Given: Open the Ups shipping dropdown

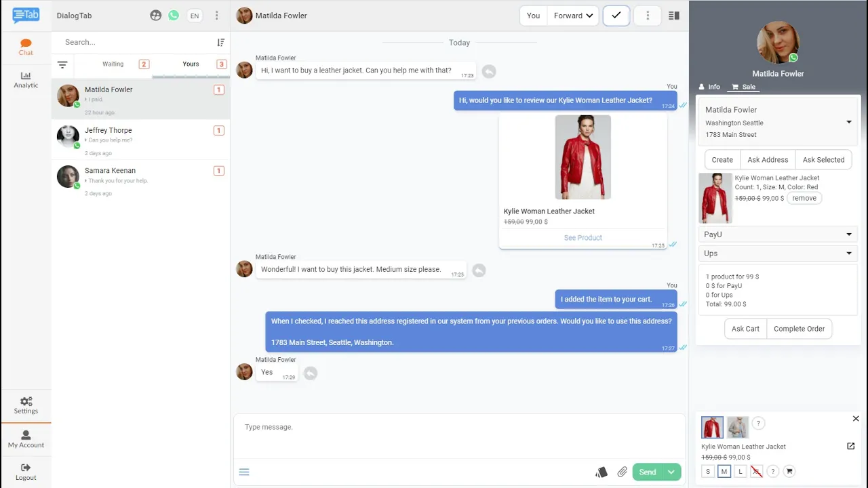Looking at the screenshot, I should (778, 253).
